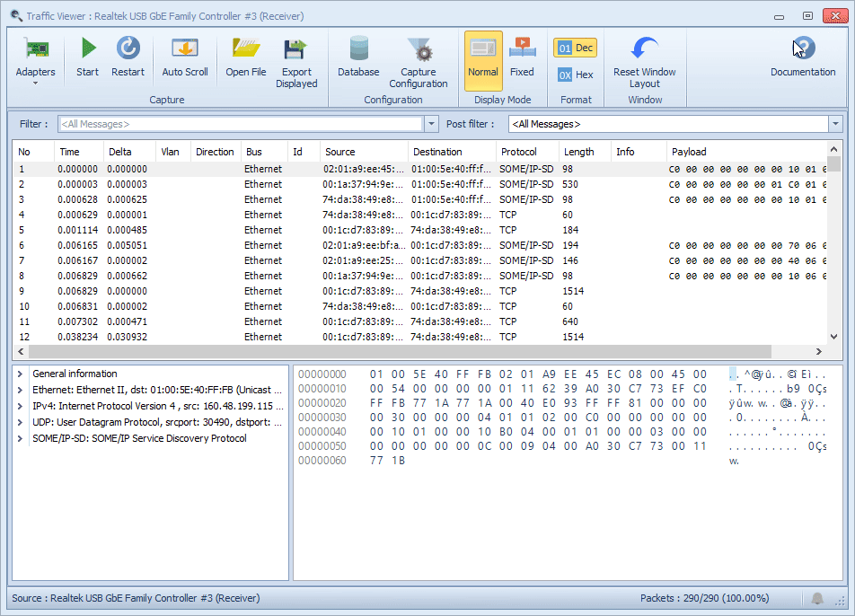The height and width of the screenshot is (616, 855).
Task: Click hex offset 00000030 in hex view
Action: point(322,418)
